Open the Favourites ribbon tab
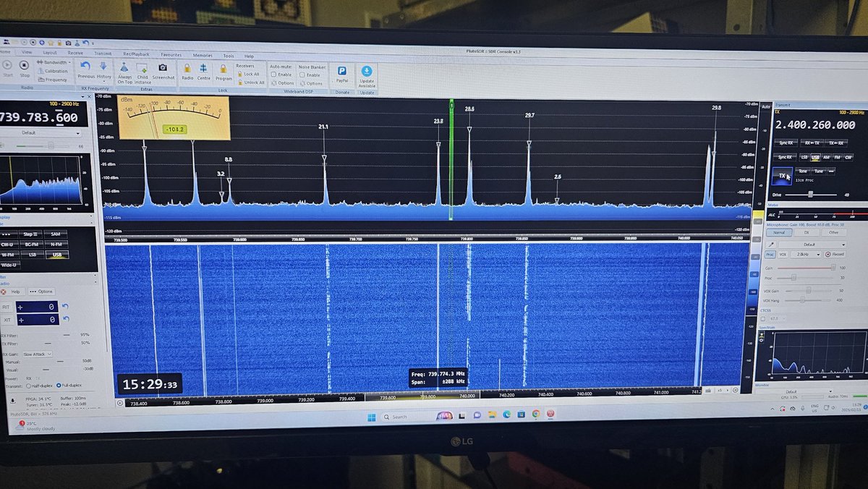Viewport: 868px width, 489px height. pos(171,55)
